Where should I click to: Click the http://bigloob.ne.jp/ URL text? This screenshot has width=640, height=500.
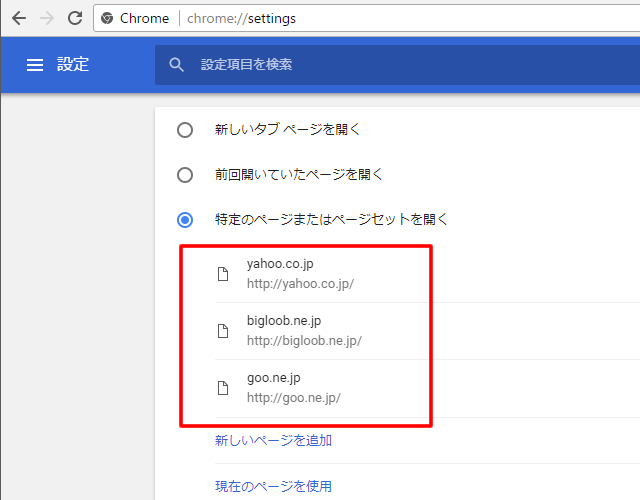304,341
